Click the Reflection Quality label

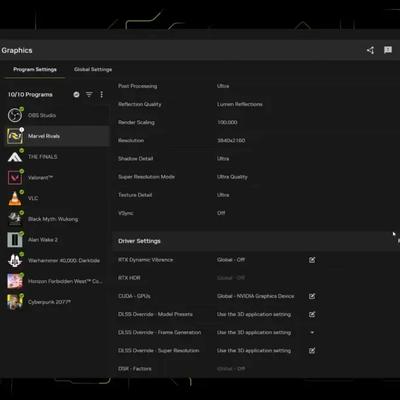point(140,104)
